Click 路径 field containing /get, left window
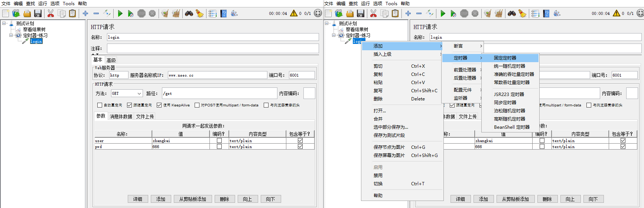Image resolution: width=644 pixels, height=208 pixels. coord(219,93)
